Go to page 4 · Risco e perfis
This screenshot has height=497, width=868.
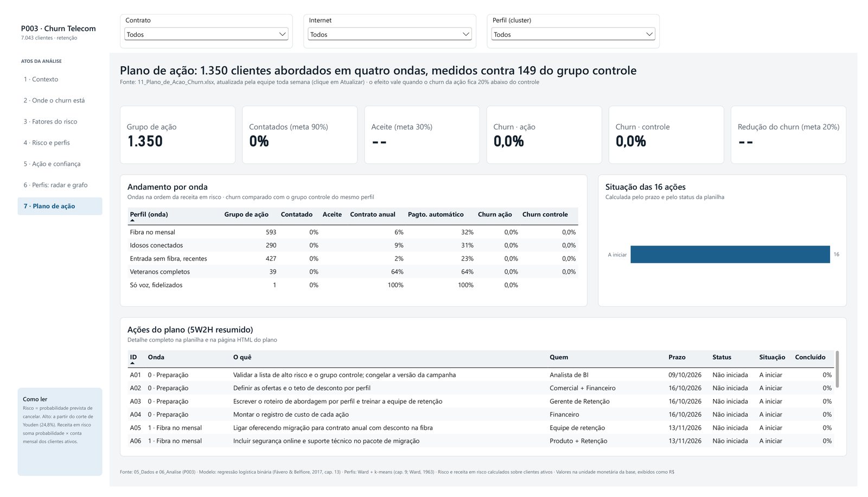point(60,143)
